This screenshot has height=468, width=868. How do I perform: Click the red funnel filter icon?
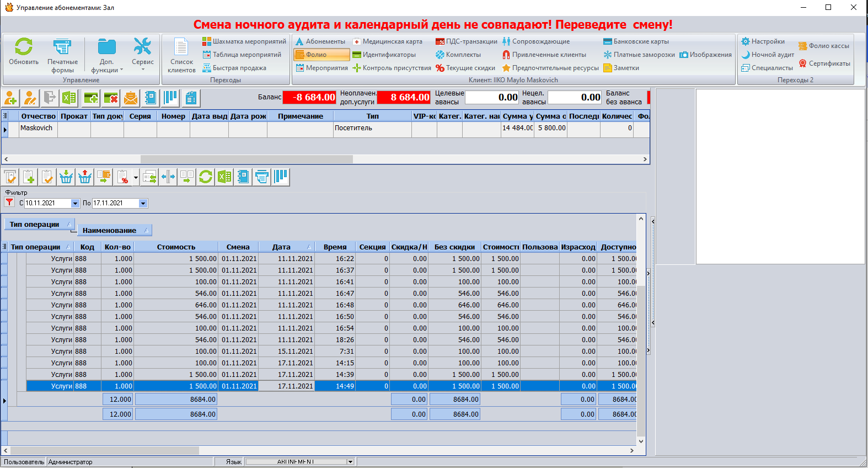pyautogui.click(x=9, y=203)
